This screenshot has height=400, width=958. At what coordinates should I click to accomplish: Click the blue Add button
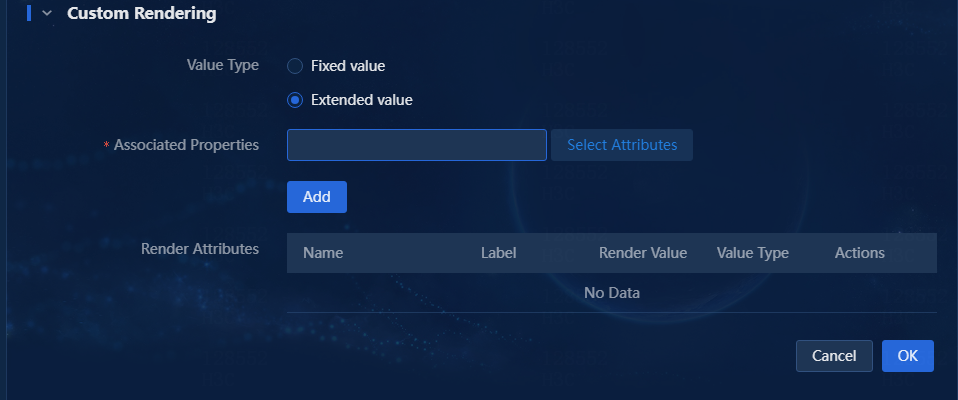point(316,197)
